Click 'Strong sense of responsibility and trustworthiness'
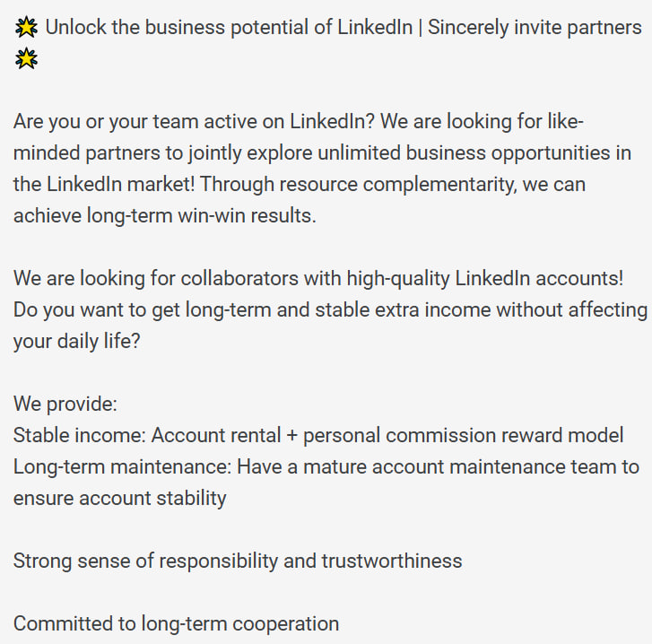This screenshot has height=644, width=652. pyautogui.click(x=238, y=561)
